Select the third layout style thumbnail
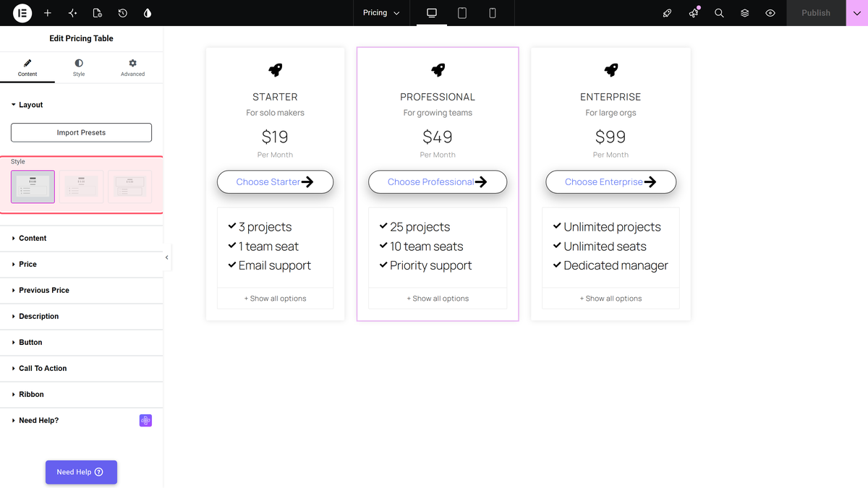Viewport: 868px width, 488px height. click(x=129, y=187)
